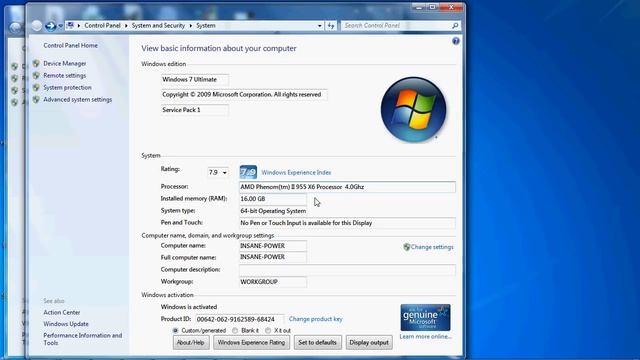Click the Product ID number field
The image size is (640, 360).
coord(240,319)
